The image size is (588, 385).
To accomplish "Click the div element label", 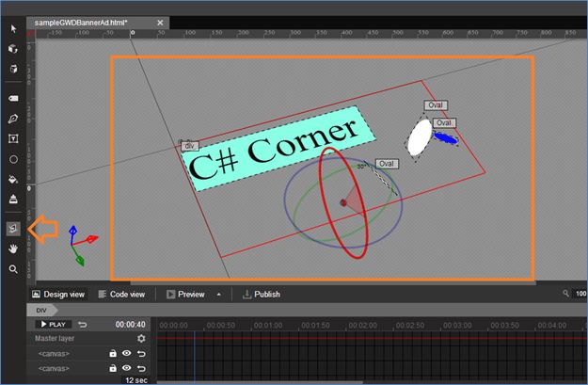I will click(190, 146).
